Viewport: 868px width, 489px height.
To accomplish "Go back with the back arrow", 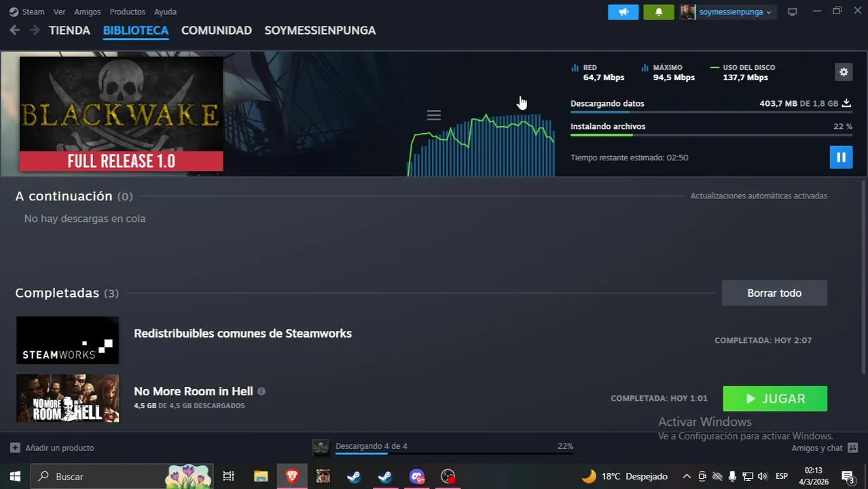I will coord(15,30).
